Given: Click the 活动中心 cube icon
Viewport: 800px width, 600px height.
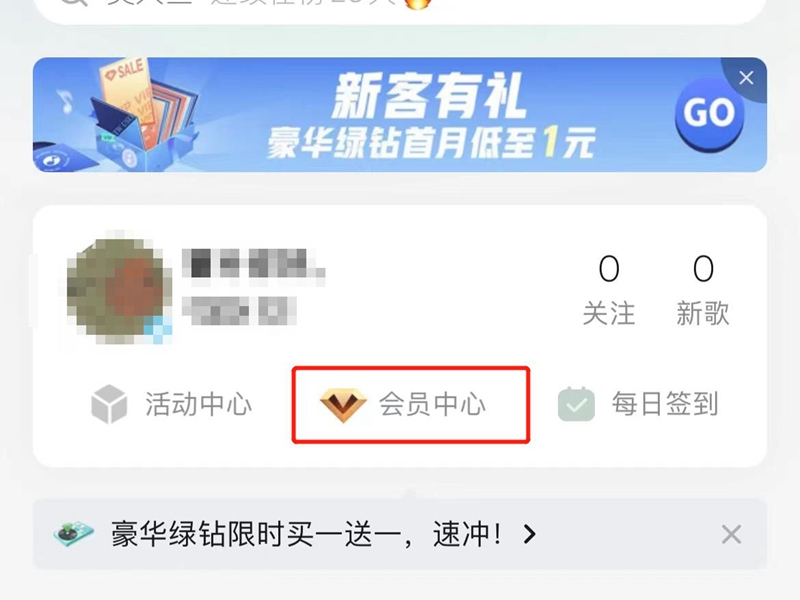Looking at the screenshot, I should (109, 405).
